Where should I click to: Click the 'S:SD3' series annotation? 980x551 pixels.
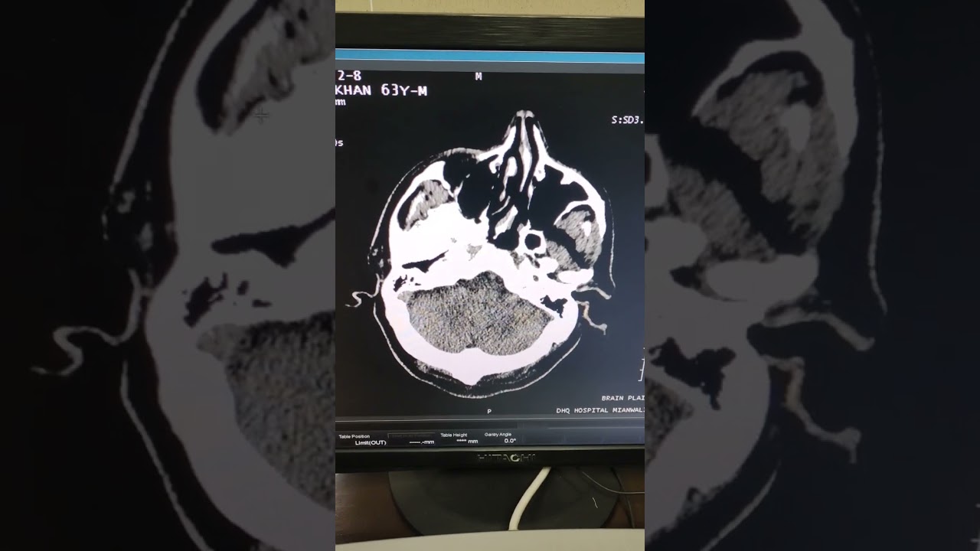click(628, 120)
